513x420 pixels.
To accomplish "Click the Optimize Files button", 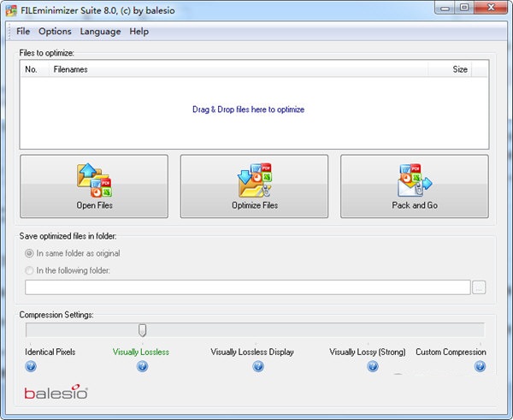I will (254, 186).
